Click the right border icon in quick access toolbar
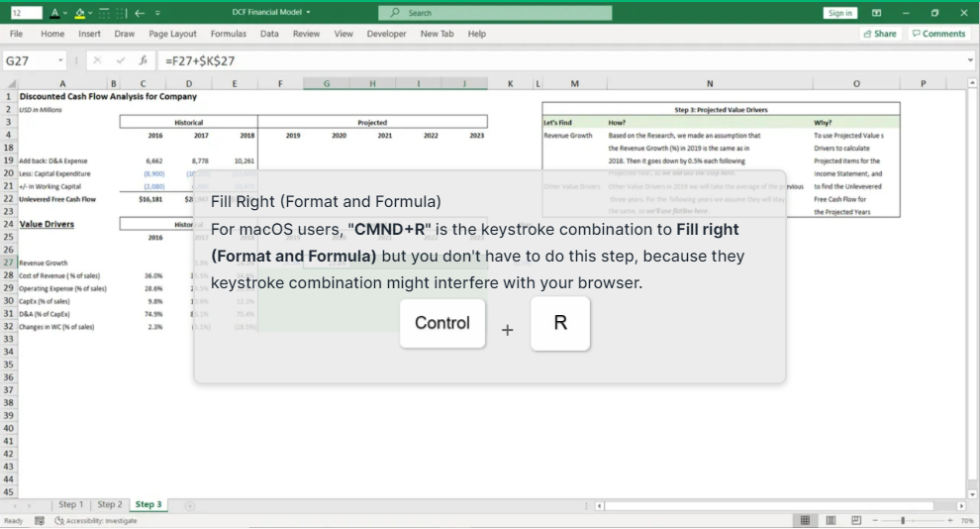The height and width of the screenshot is (529, 980). point(121,13)
